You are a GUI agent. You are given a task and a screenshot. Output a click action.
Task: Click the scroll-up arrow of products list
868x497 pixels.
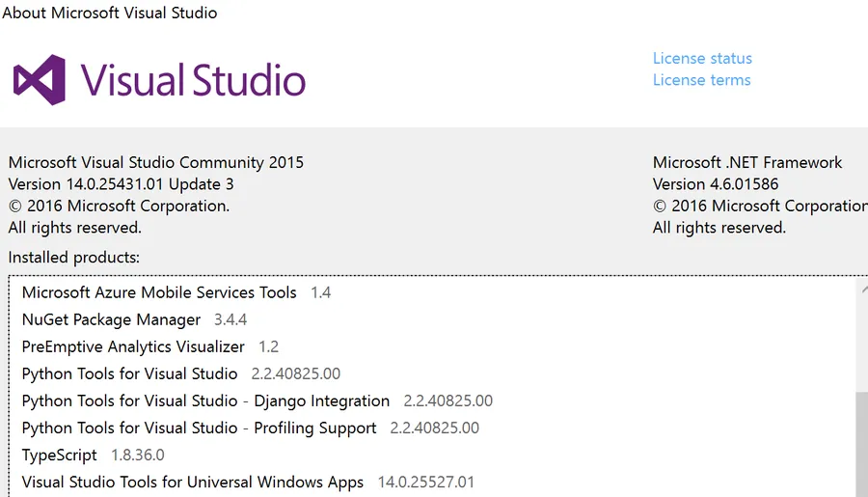tap(863, 290)
